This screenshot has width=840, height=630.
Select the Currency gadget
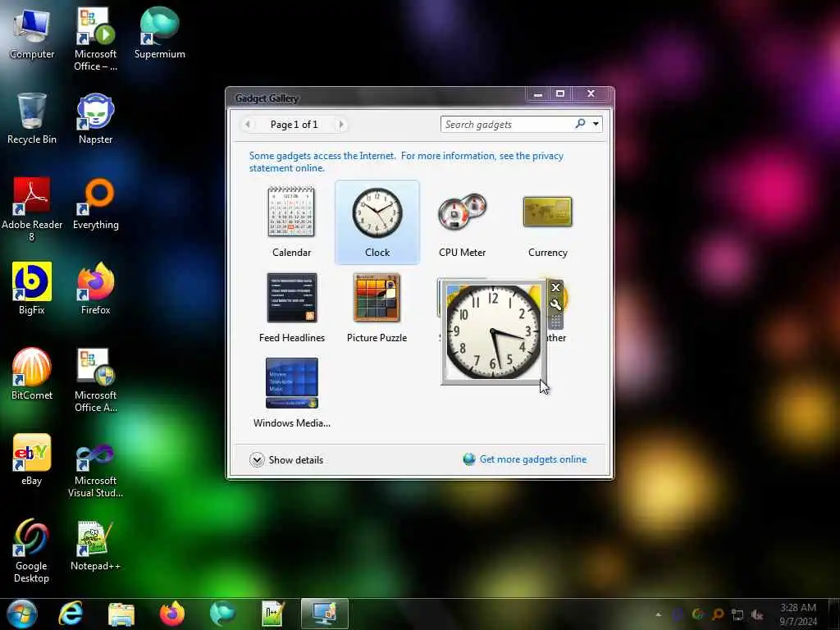(547, 221)
